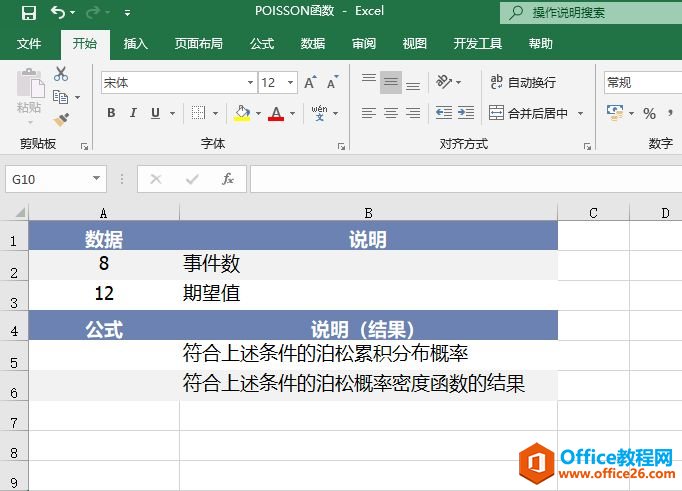
Task: Expand the fill color palette arrow
Action: tap(258, 114)
